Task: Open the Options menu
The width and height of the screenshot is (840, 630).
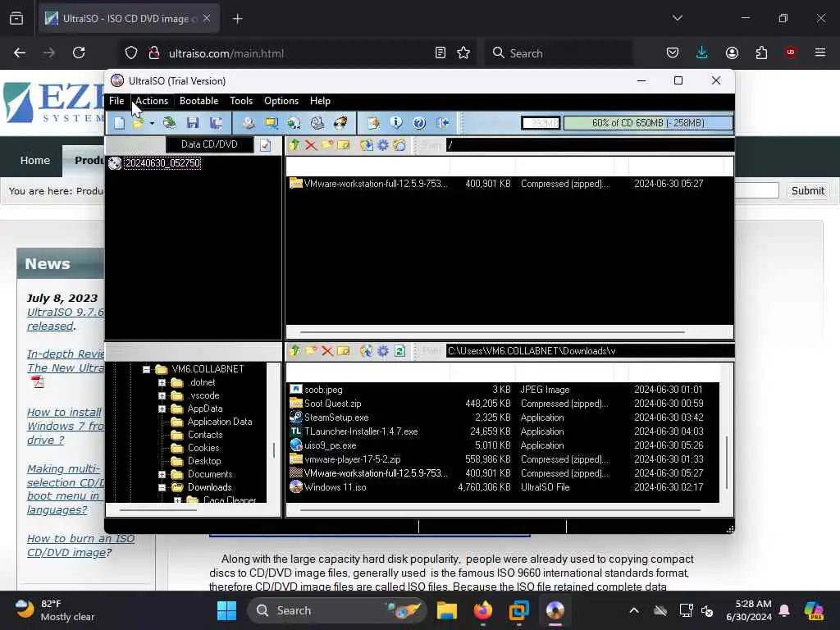Action: [281, 101]
